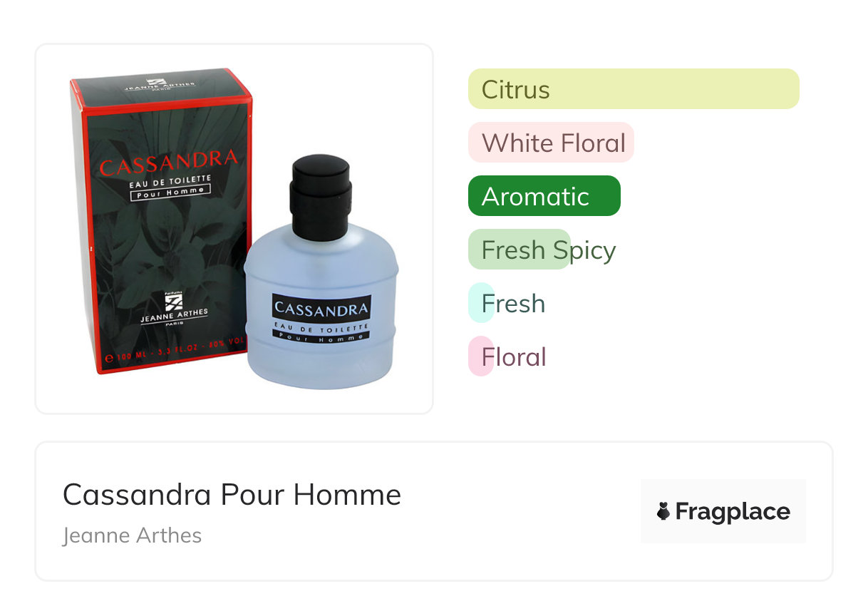The image size is (868, 616).
Task: Select the White Floral accord bar
Action: 551,143
